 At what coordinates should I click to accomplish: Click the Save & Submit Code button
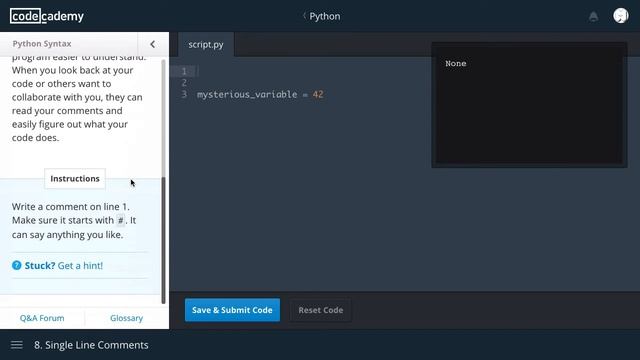[x=232, y=310]
